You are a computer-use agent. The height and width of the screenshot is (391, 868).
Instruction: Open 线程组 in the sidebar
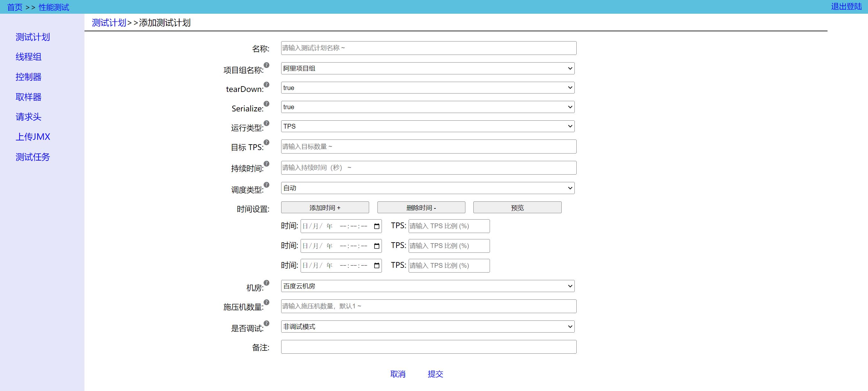pos(28,57)
